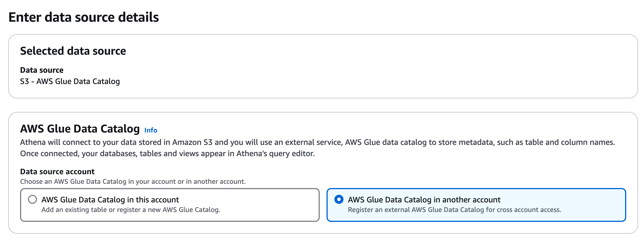Click the 'S3 - AWS Glue Data Catalog' value

coord(70,81)
